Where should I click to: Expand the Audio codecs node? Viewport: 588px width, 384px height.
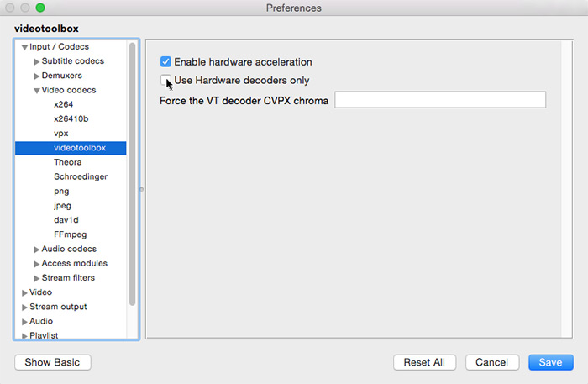coord(36,250)
